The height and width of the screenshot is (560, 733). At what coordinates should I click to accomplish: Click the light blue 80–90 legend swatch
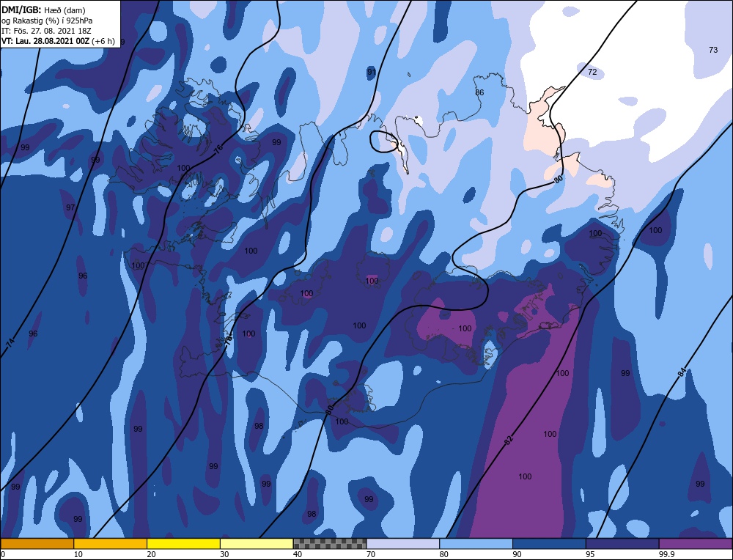pyautogui.click(x=476, y=544)
